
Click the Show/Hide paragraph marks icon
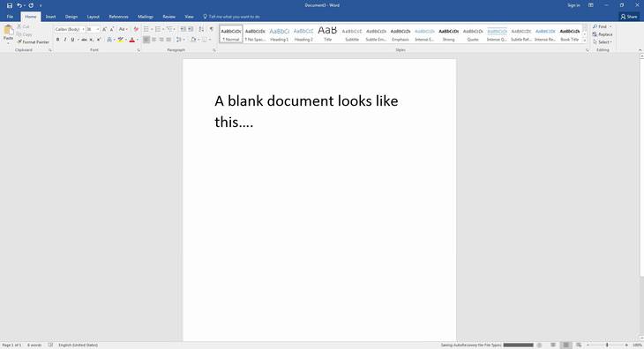click(212, 29)
